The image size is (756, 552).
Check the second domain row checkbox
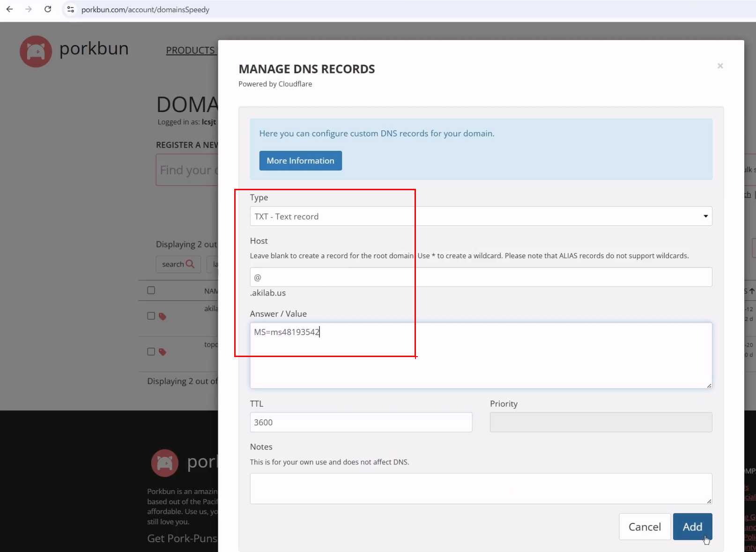click(151, 351)
